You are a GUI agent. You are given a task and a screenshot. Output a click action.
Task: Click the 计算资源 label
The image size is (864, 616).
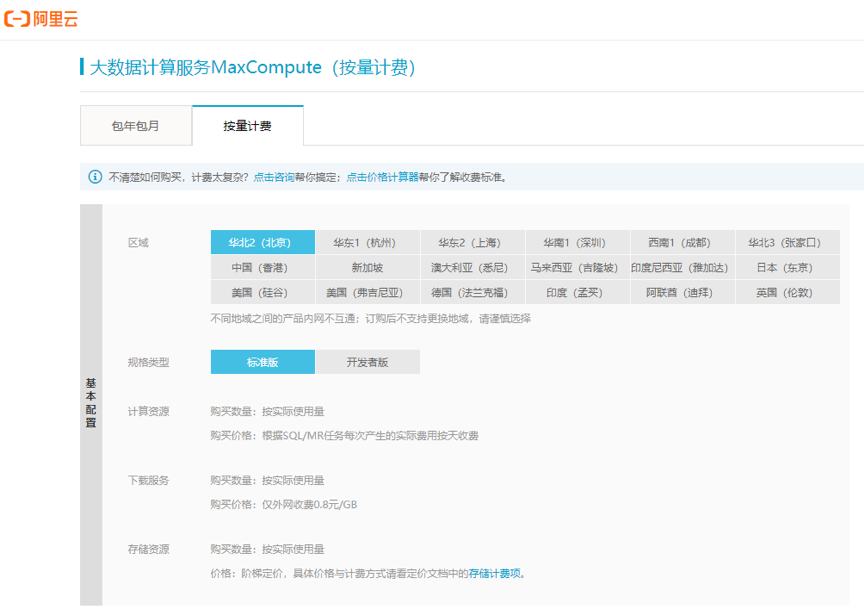[x=148, y=411]
